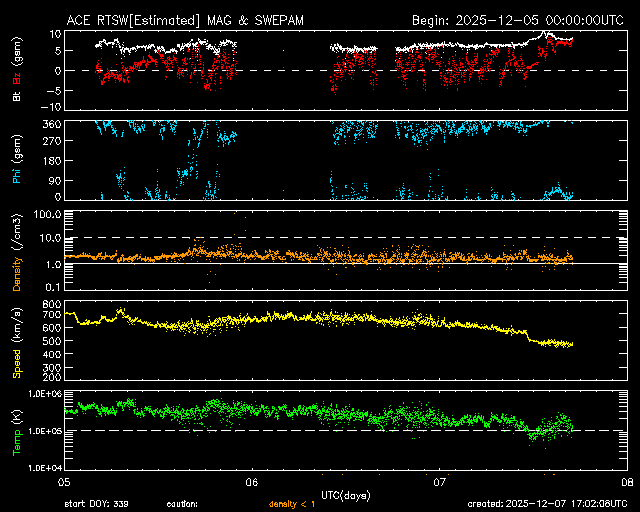This screenshot has width=640, height=512.
Task: Select the 05 day tick label
Action: pos(64,482)
